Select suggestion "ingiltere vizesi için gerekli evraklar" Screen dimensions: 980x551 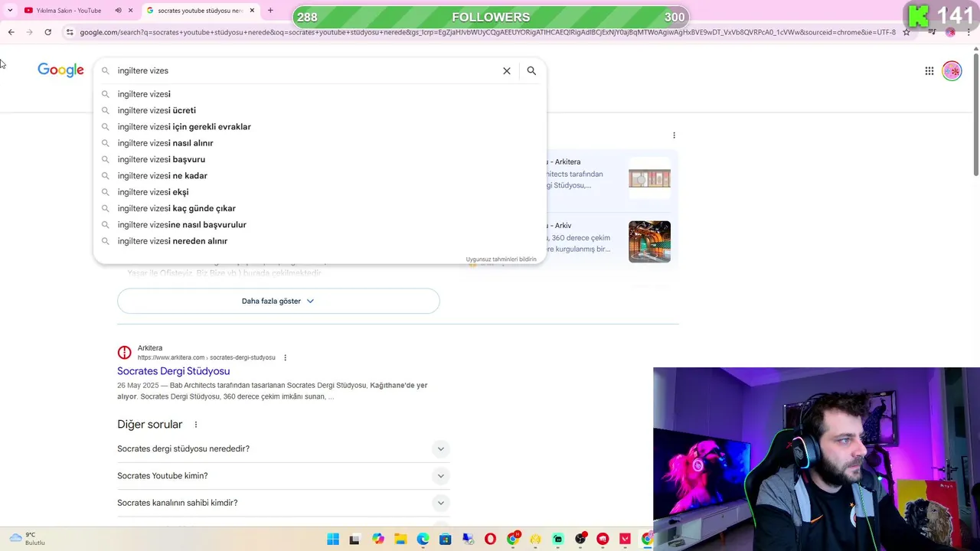point(320,126)
